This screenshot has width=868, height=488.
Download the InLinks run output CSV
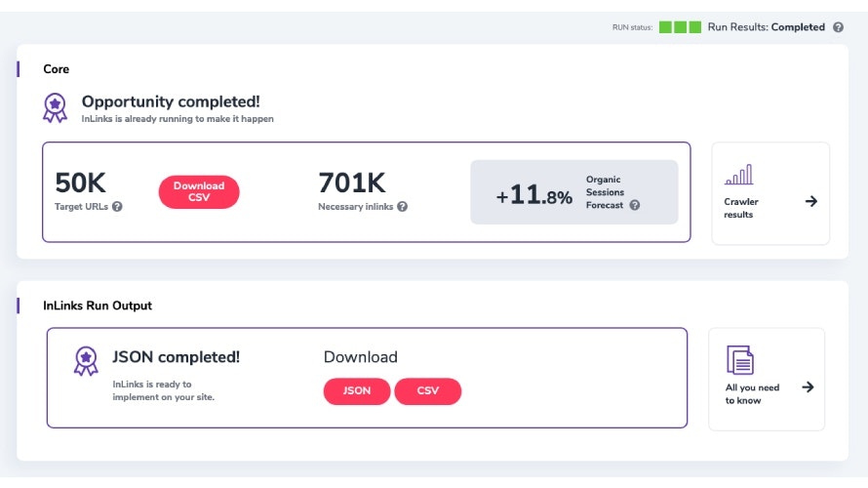click(427, 391)
